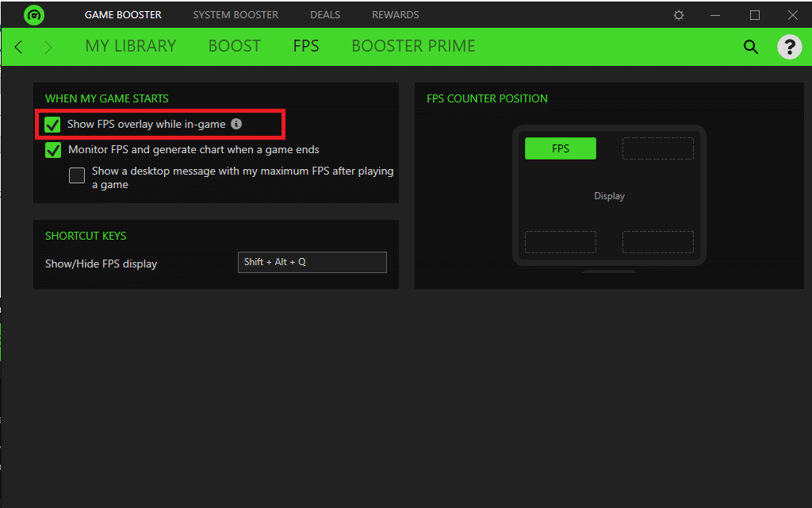812x508 pixels.
Task: Open the Deals menu
Action: coord(325,15)
